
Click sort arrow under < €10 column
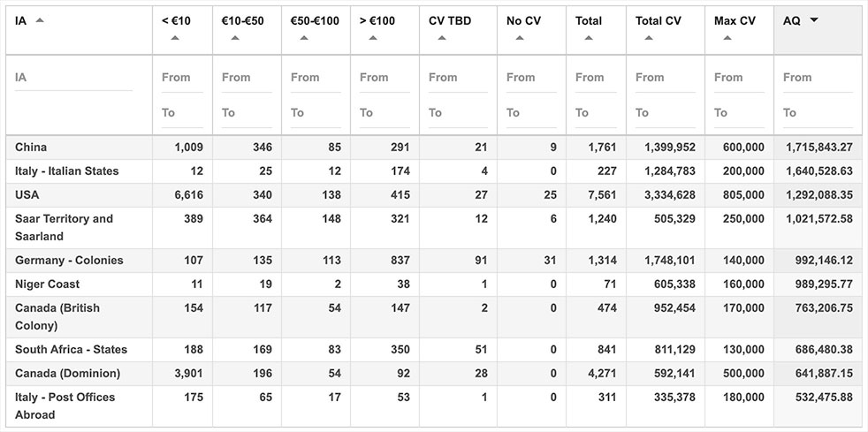pos(175,38)
